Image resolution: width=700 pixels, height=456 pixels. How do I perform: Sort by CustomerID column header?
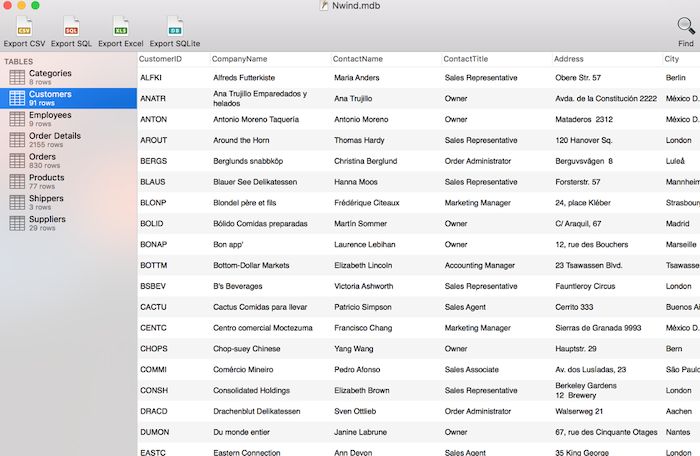click(160, 59)
